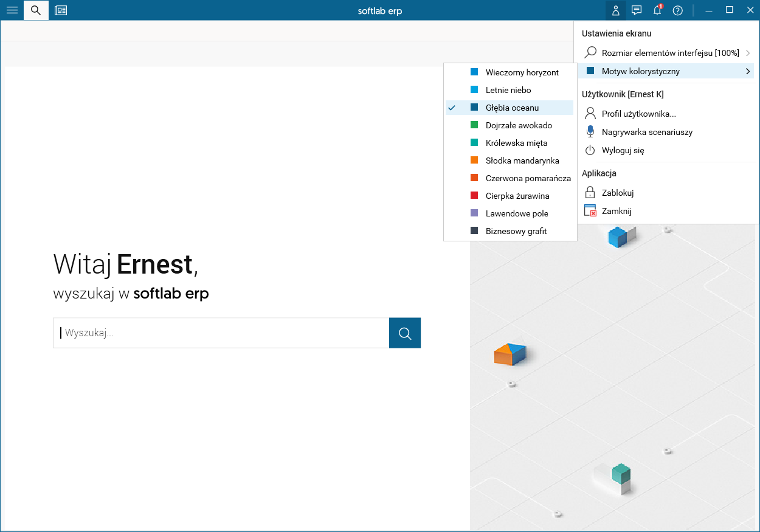Click the dark gray Biznesowy grafit swatch
Viewport: 760px width, 532px height.
coord(474,231)
